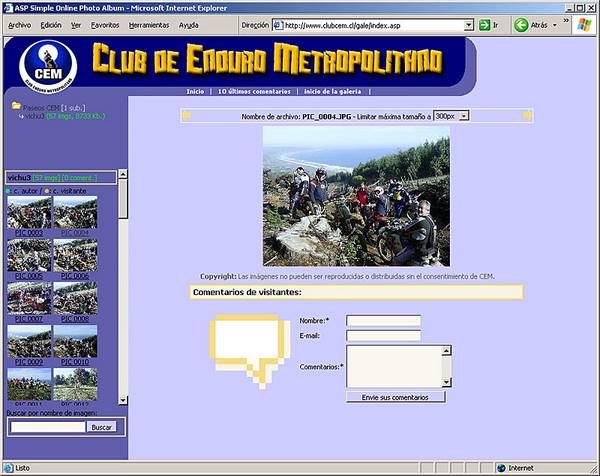Open the Favoritos menu
This screenshot has width=600, height=476.
point(105,25)
